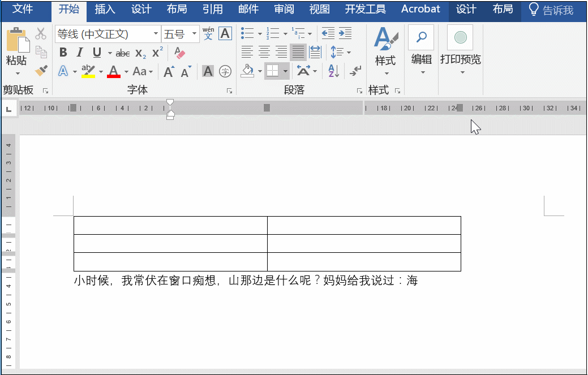Click the subscript icon
Screen dimensions: 588x375
pyautogui.click(x=139, y=53)
